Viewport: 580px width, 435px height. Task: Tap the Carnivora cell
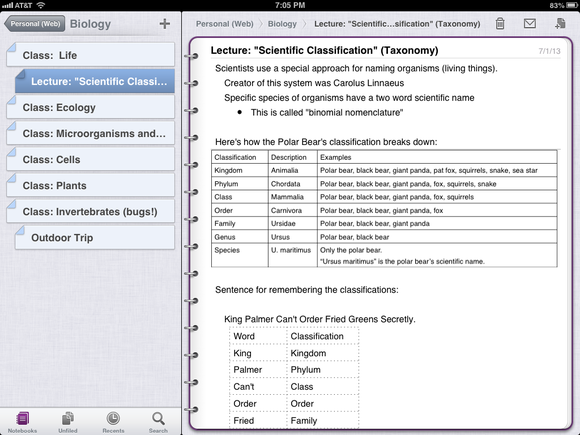(293, 210)
